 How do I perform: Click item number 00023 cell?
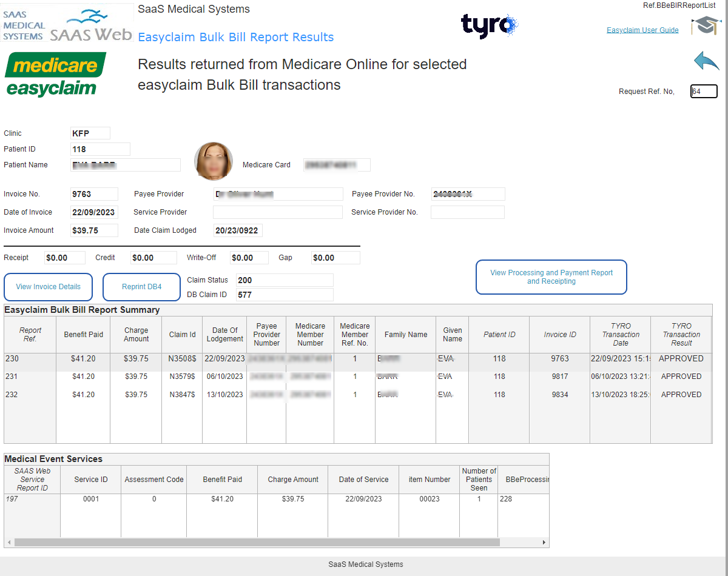[x=429, y=499]
